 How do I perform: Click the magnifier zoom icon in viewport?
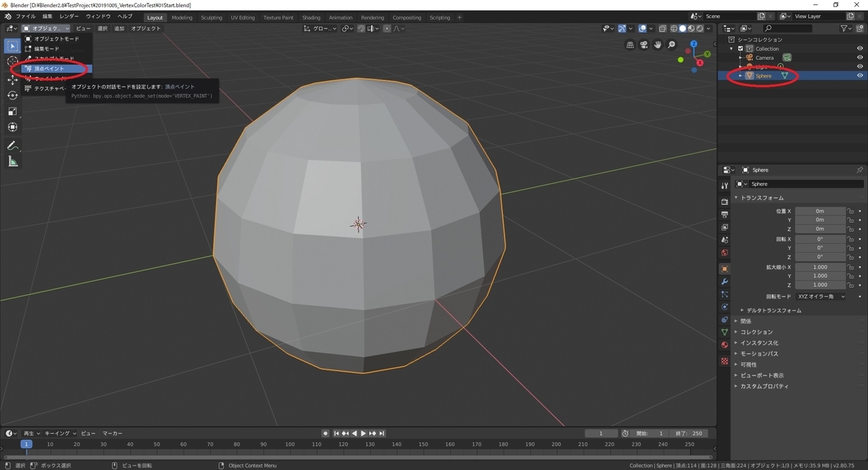(x=671, y=45)
